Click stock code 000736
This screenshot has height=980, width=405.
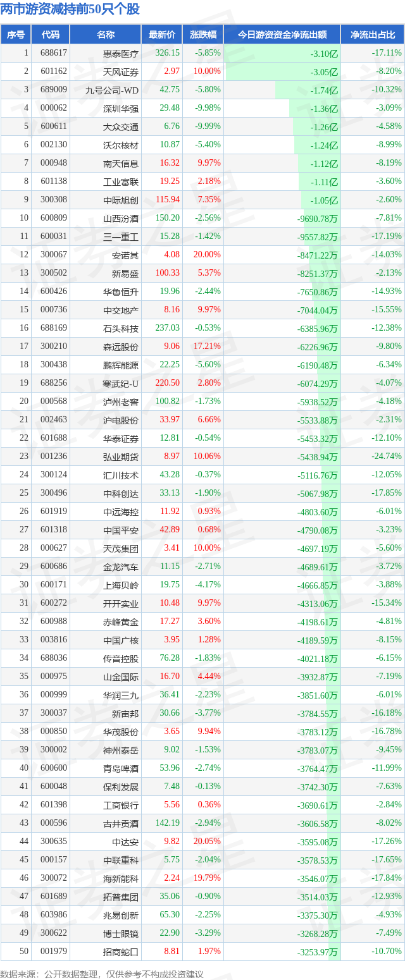54,310
